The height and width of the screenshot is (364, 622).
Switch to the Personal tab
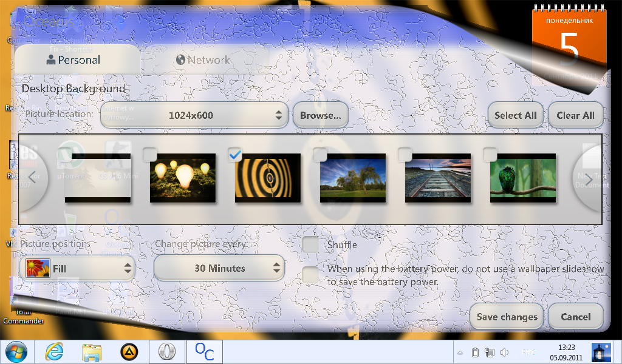point(77,60)
